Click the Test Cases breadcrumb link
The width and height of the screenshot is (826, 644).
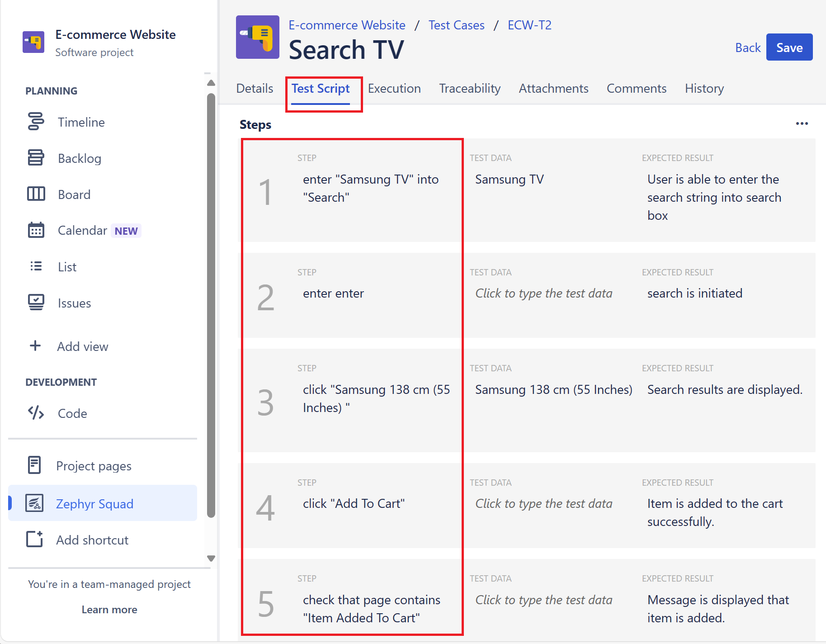456,25
